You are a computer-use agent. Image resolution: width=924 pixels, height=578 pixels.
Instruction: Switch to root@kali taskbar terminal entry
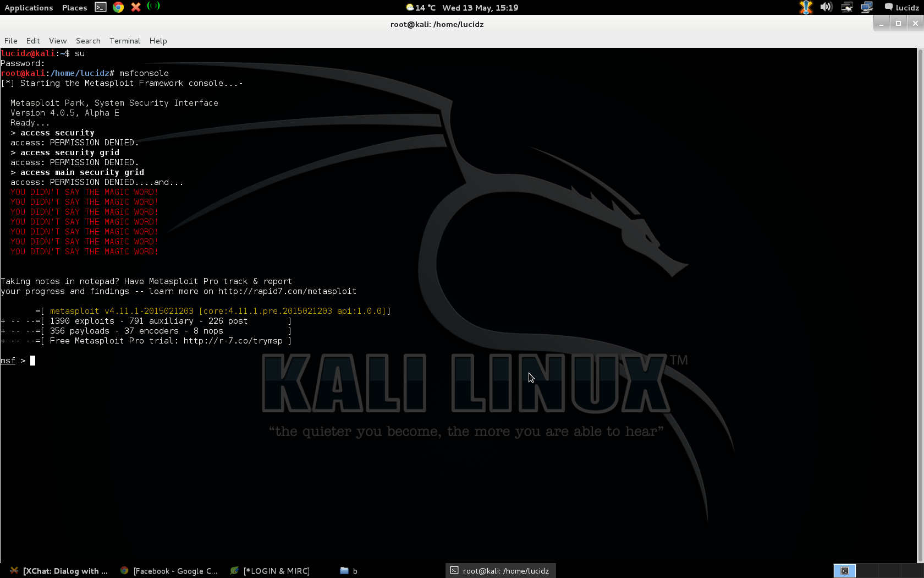pyautogui.click(x=500, y=571)
